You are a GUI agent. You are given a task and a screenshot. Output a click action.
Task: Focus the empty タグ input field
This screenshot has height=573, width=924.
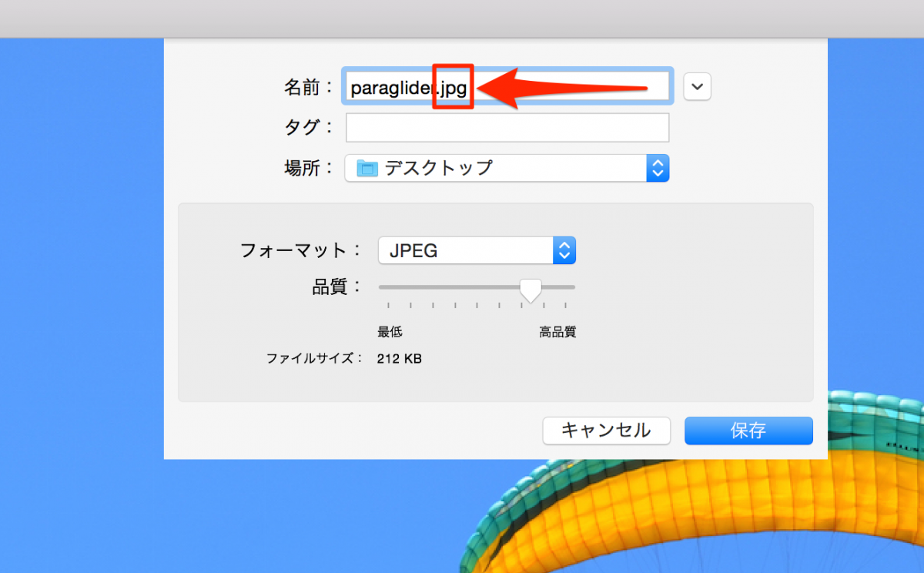[507, 128]
